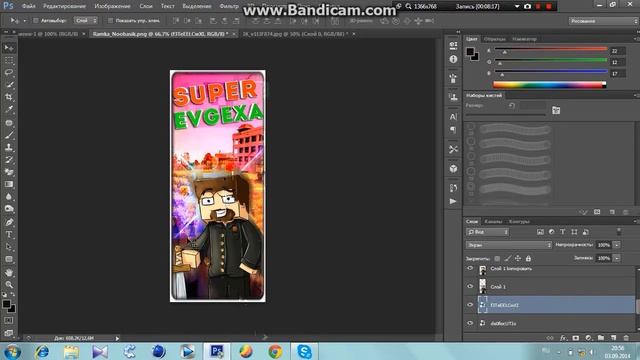Open Skype from the taskbar
Viewport: 640px width, 360px height.
304,351
